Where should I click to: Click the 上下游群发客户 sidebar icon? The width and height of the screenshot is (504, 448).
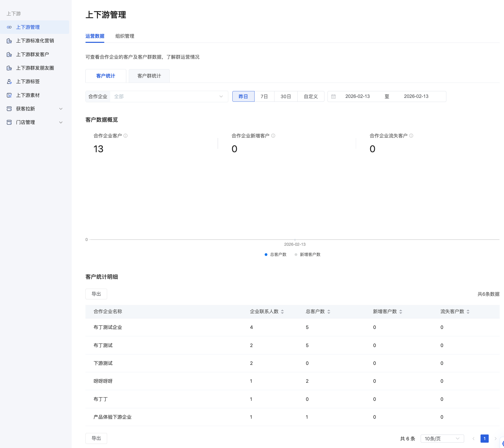[x=9, y=55]
